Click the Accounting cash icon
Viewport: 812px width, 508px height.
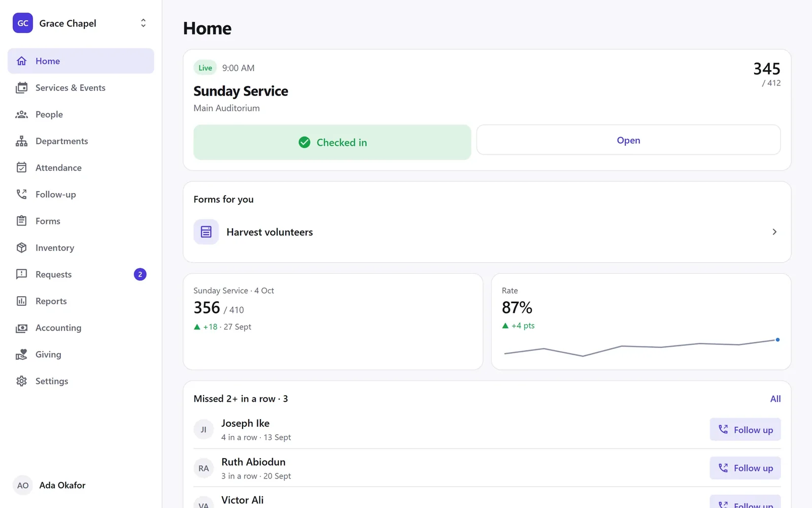point(21,328)
